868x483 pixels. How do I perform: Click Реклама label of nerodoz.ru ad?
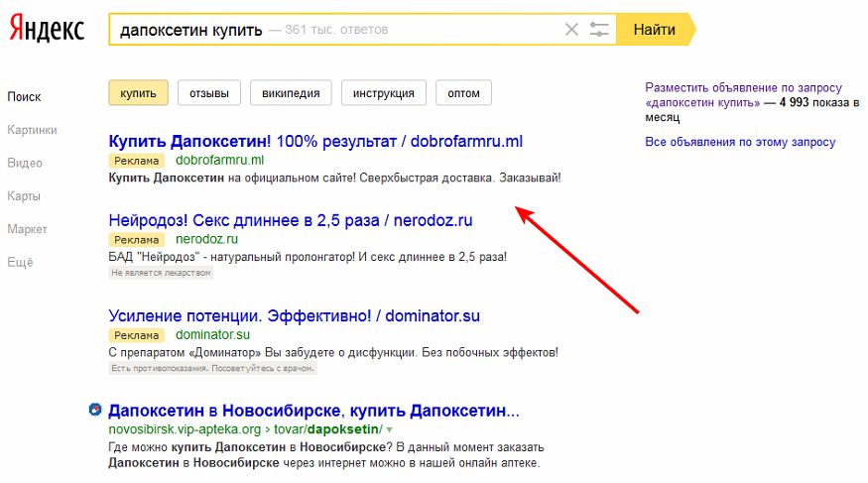click(136, 240)
